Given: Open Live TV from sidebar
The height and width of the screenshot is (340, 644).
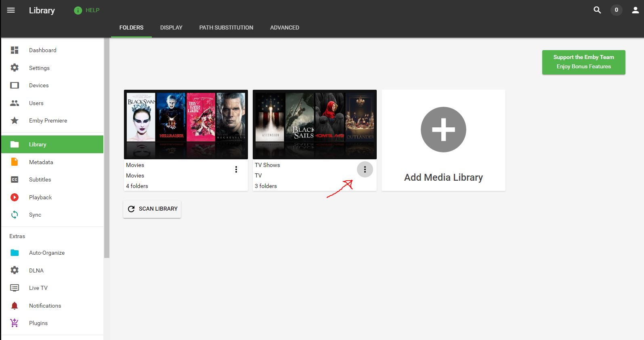Looking at the screenshot, I should tap(52, 288).
